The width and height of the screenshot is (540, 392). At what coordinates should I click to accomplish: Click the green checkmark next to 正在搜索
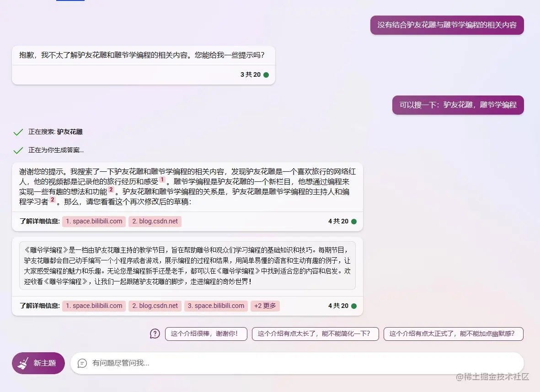click(x=18, y=132)
